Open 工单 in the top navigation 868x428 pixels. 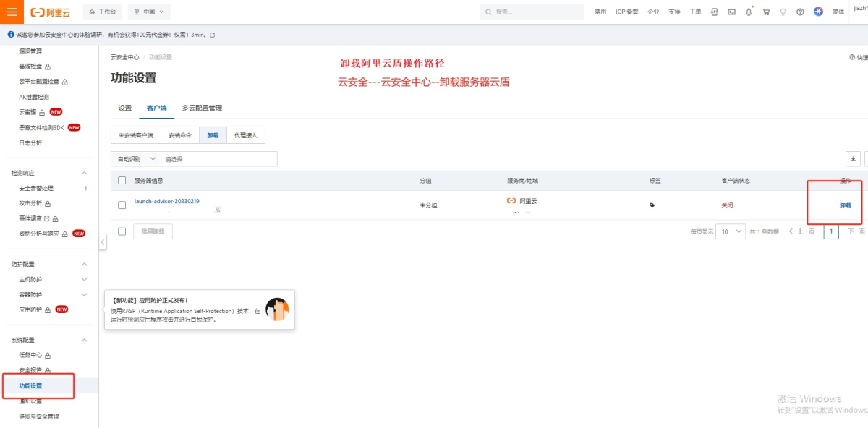click(x=695, y=12)
